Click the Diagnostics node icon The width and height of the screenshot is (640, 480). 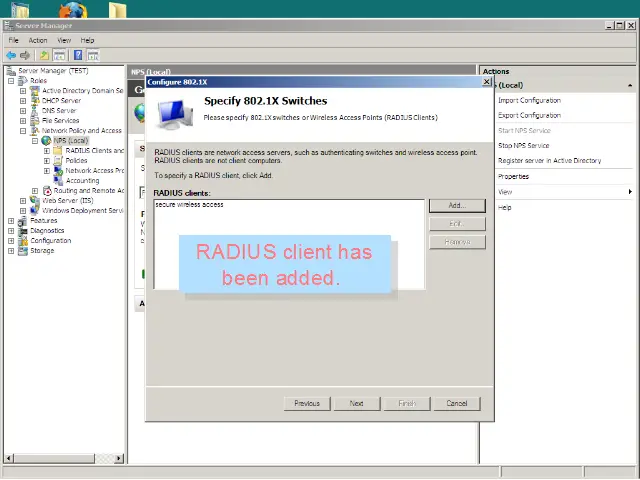pyautogui.click(x=23, y=231)
